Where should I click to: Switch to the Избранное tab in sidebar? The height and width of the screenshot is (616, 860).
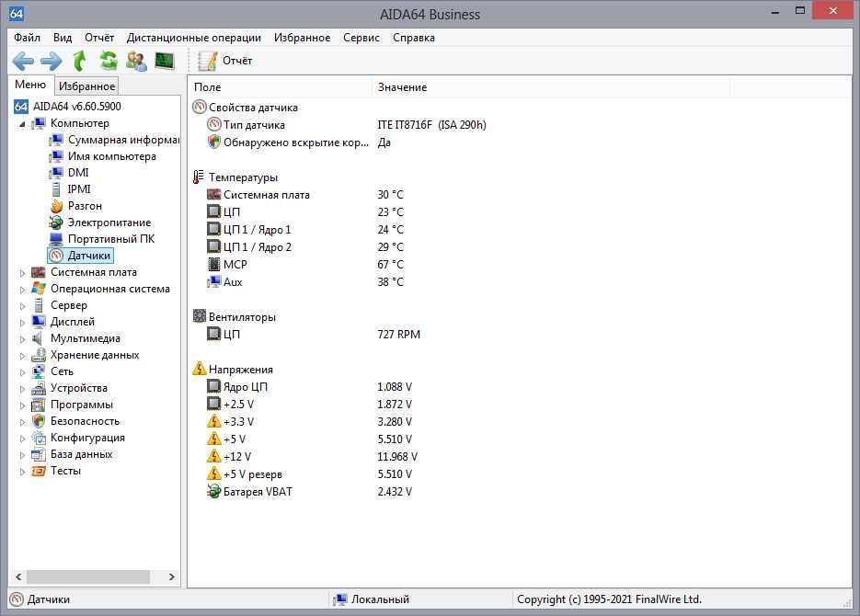[86, 86]
